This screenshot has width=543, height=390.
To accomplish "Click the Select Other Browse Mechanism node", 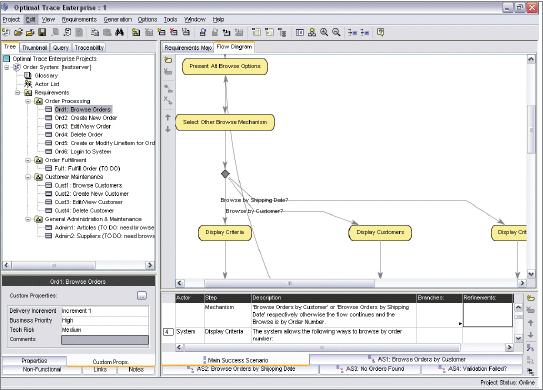I will tap(225, 122).
